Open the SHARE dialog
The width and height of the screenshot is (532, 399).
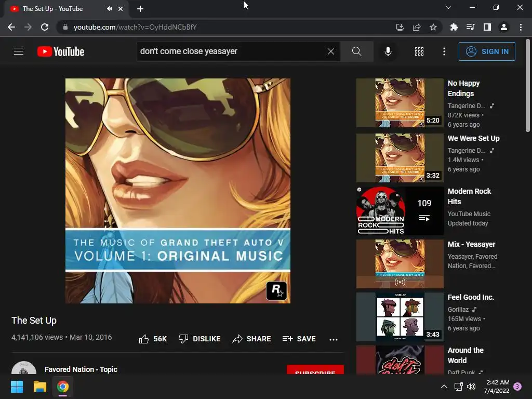pyautogui.click(x=251, y=339)
